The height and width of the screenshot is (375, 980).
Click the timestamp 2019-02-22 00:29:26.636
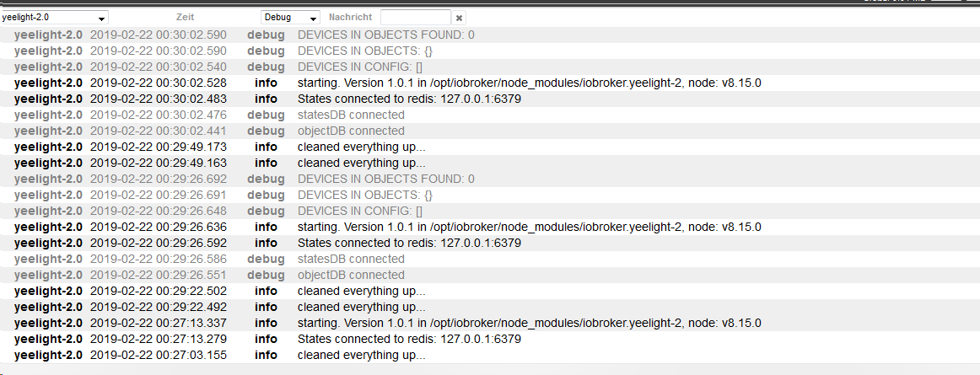159,227
